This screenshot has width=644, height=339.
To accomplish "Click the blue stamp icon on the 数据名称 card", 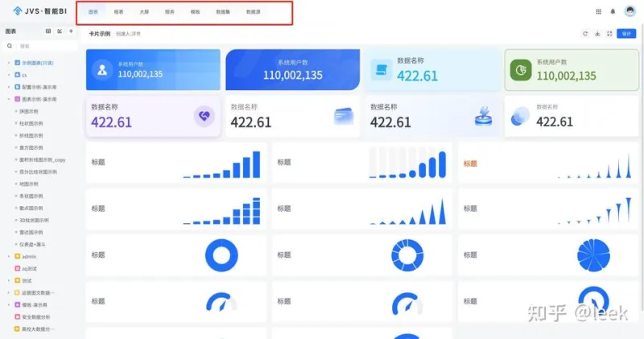I will coord(484,116).
